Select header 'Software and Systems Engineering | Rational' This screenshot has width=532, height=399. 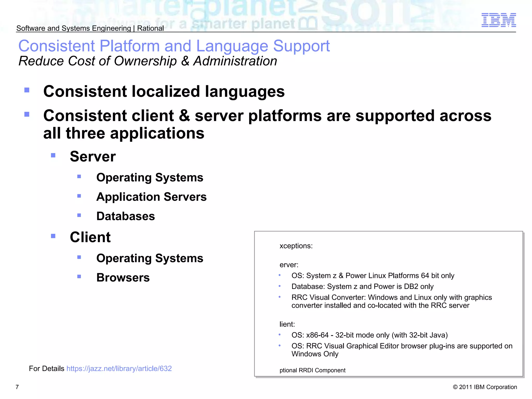point(90,28)
